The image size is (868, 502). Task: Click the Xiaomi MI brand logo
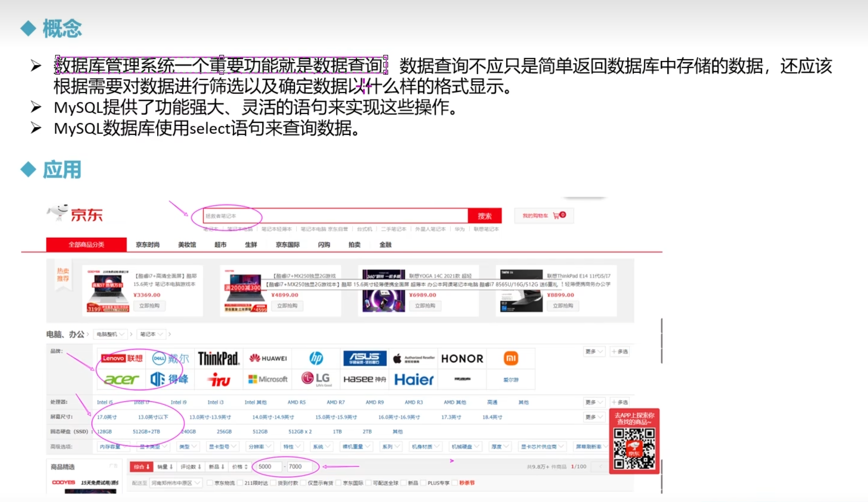click(511, 358)
